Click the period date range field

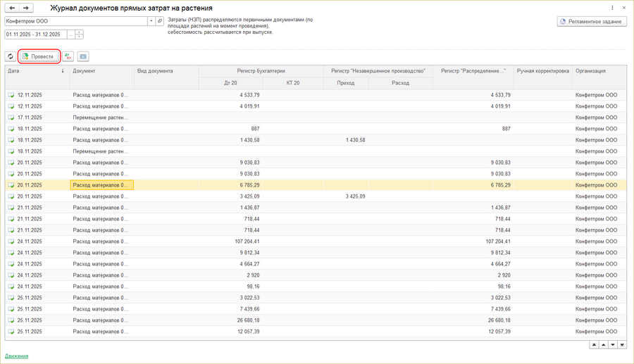tap(35, 34)
